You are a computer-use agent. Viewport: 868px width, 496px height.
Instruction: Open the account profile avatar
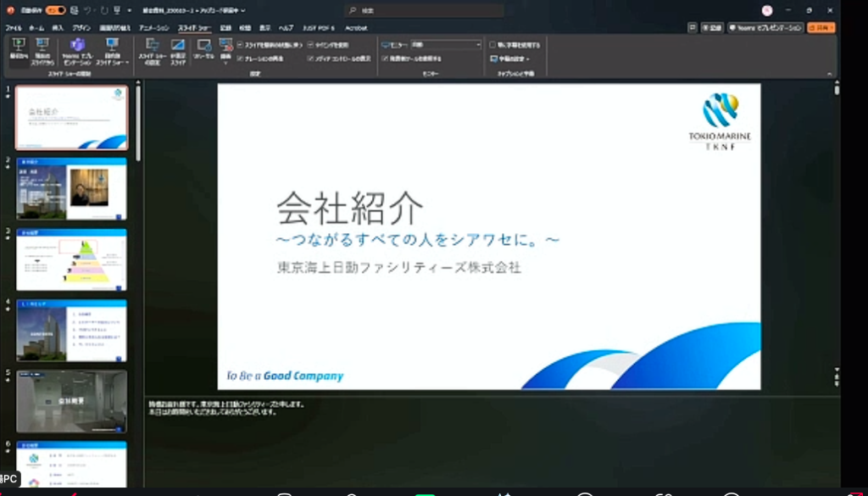(x=766, y=10)
